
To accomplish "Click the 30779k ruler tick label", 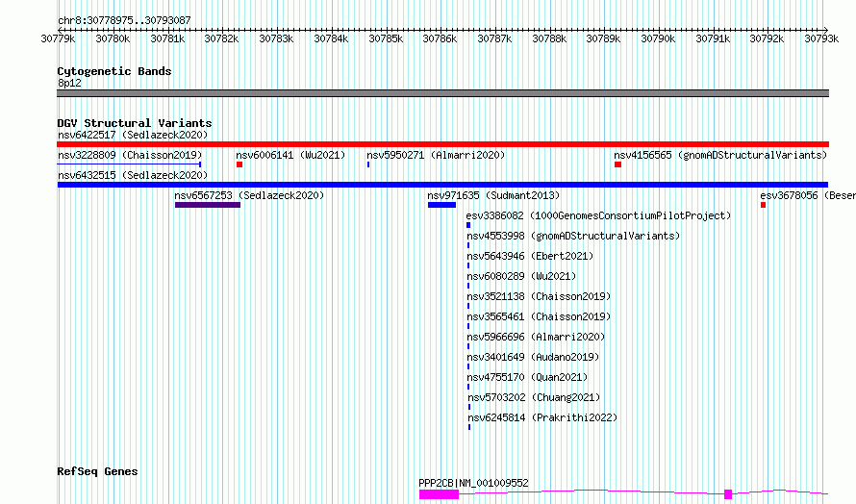I will pos(58,38).
